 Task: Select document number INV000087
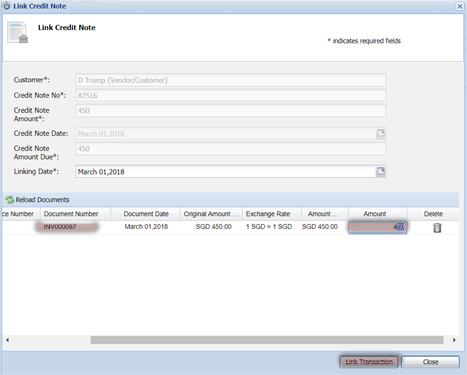(60, 227)
